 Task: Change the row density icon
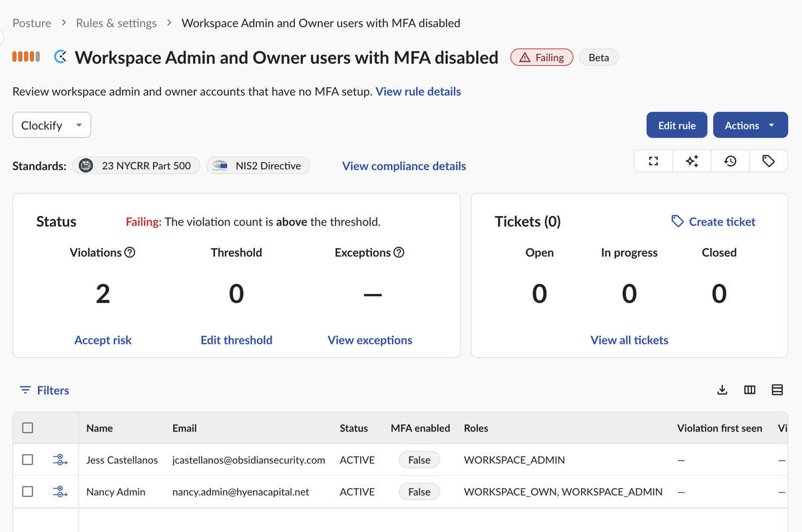point(777,390)
